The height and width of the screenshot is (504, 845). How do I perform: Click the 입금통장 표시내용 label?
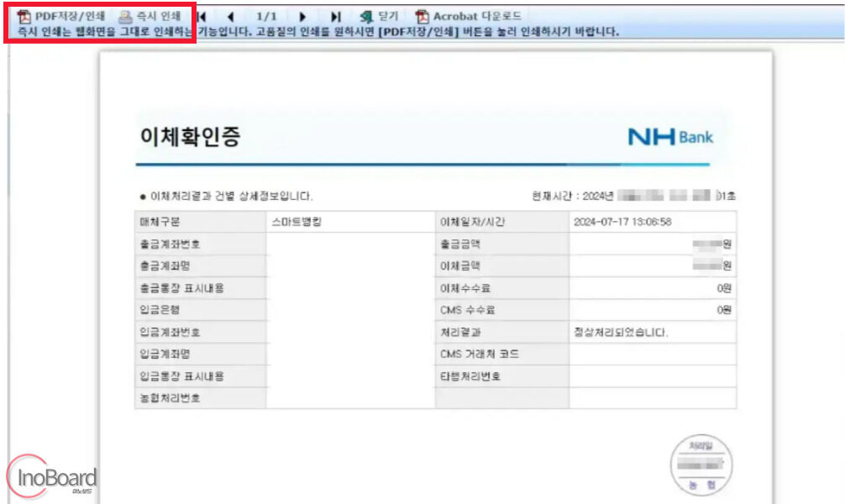(181, 376)
